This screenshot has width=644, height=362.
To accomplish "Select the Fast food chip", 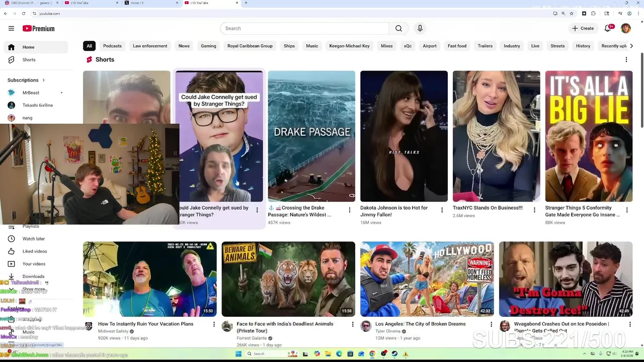I will tap(457, 46).
